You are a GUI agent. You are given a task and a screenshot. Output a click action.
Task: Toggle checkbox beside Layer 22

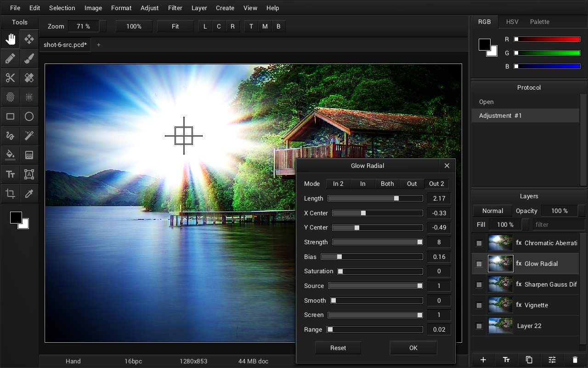tap(479, 326)
